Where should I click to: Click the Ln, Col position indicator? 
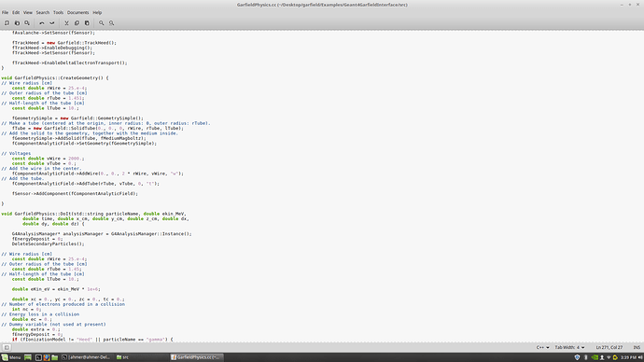click(609, 347)
